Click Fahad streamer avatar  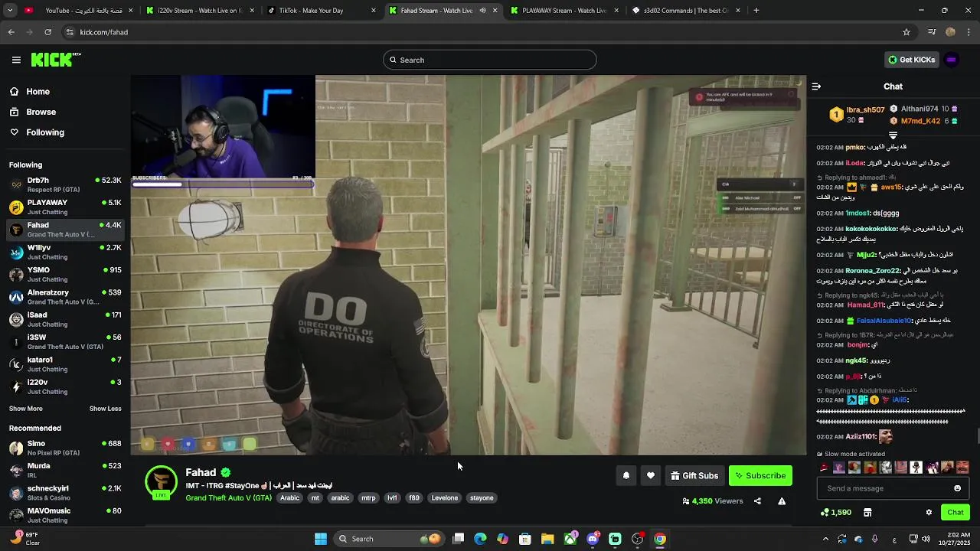coord(161,483)
